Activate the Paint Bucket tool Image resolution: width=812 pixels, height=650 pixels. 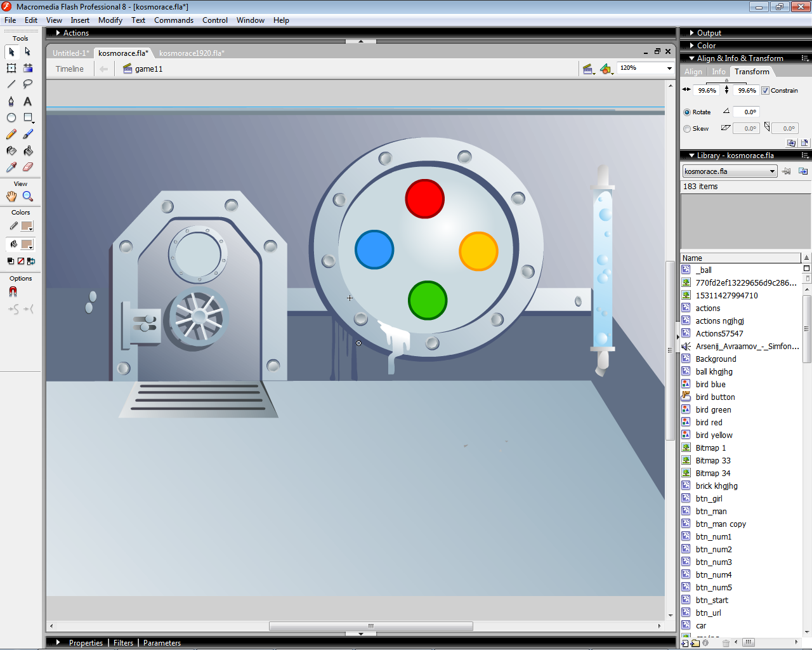click(28, 151)
